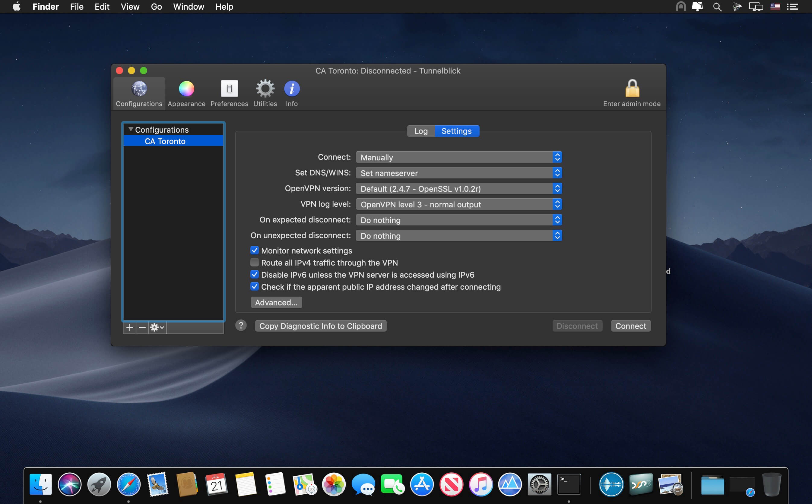Click Copy Diagnostic Info to Clipboard
This screenshot has width=812, height=504.
click(321, 326)
